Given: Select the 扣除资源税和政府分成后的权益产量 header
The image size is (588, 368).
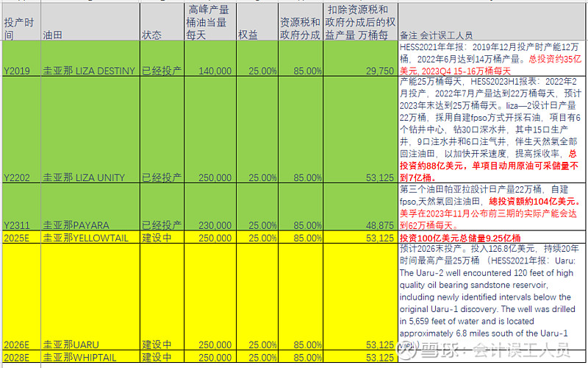Looking at the screenshot, I should click(360, 22).
